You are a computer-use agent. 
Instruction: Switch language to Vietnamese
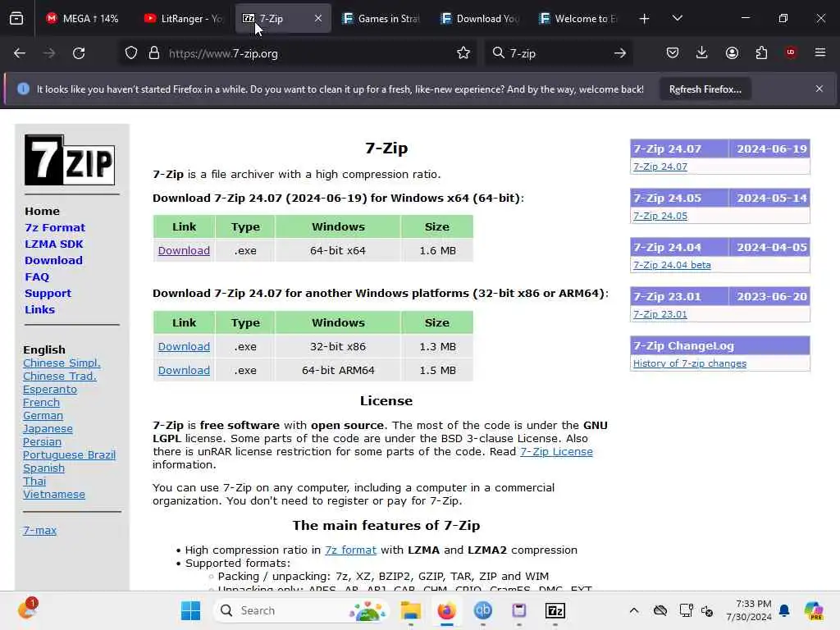[x=53, y=495]
